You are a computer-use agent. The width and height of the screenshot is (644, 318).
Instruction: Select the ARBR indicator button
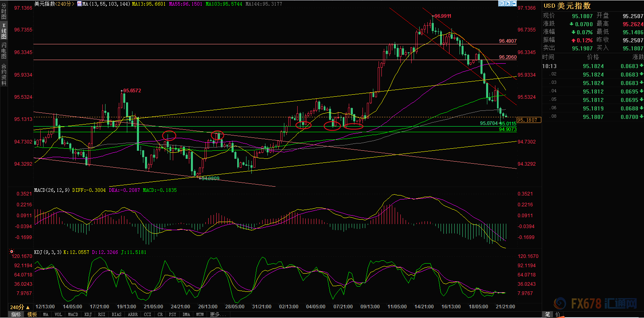click(133, 314)
